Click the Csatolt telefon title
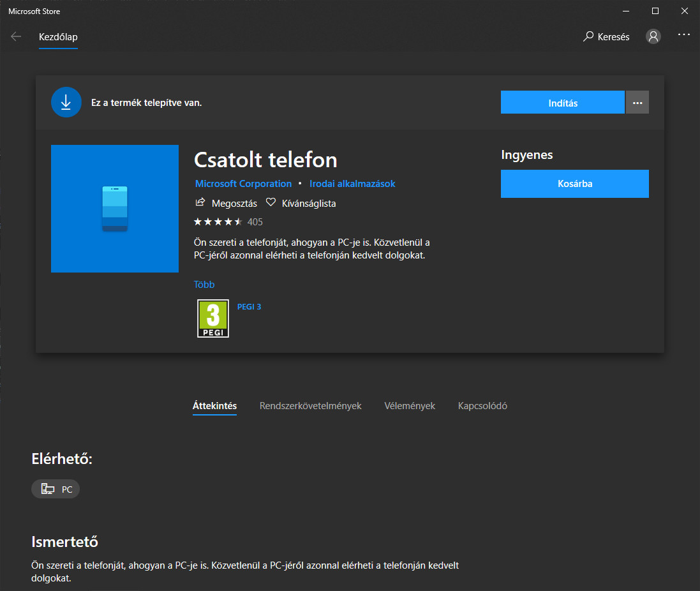The image size is (700, 591). click(265, 160)
